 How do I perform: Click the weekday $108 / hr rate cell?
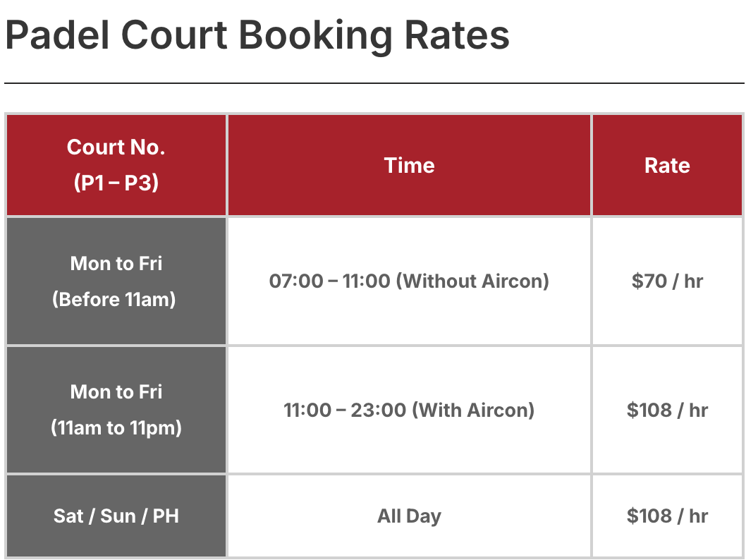[667, 410]
